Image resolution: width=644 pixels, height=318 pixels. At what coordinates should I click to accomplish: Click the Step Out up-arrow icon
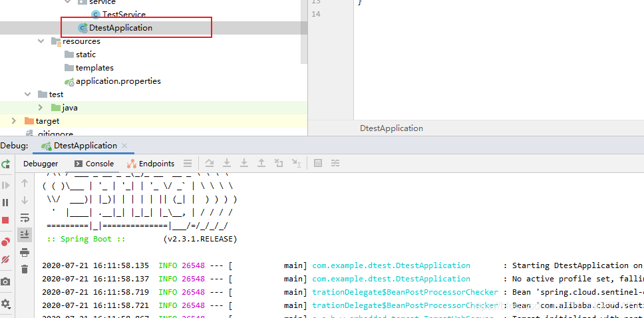tap(261, 164)
